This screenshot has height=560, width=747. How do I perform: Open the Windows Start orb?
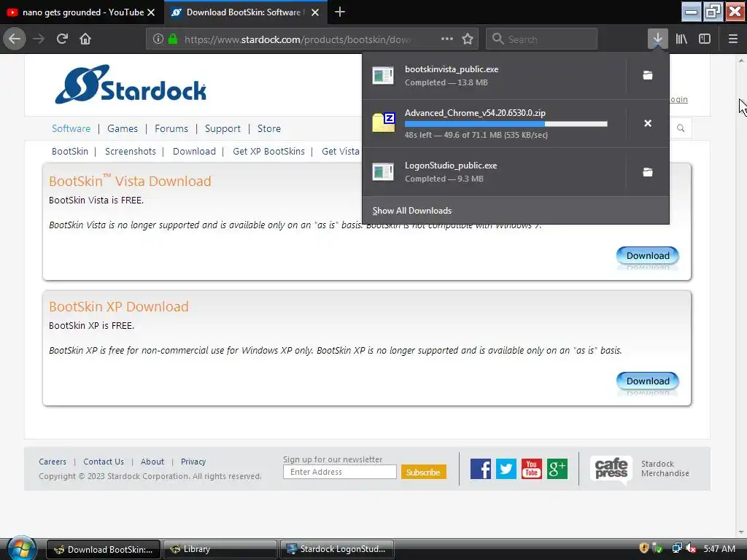coord(21,548)
